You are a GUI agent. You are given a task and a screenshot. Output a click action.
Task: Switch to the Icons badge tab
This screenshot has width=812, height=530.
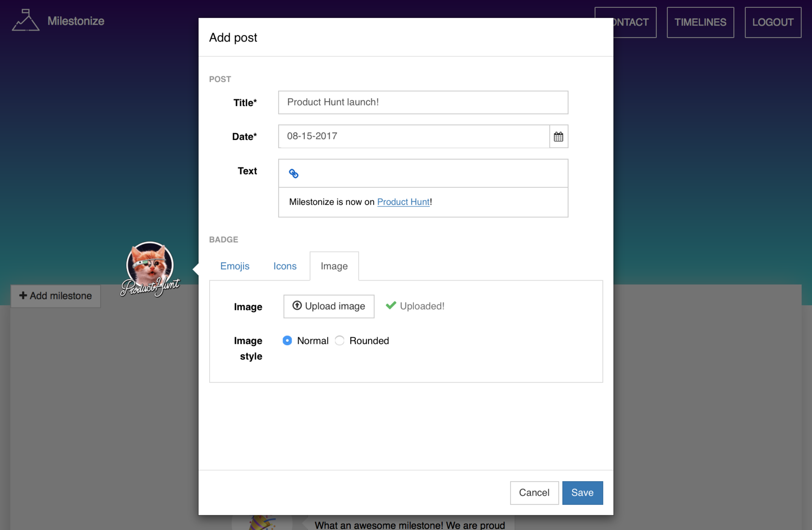click(x=285, y=266)
